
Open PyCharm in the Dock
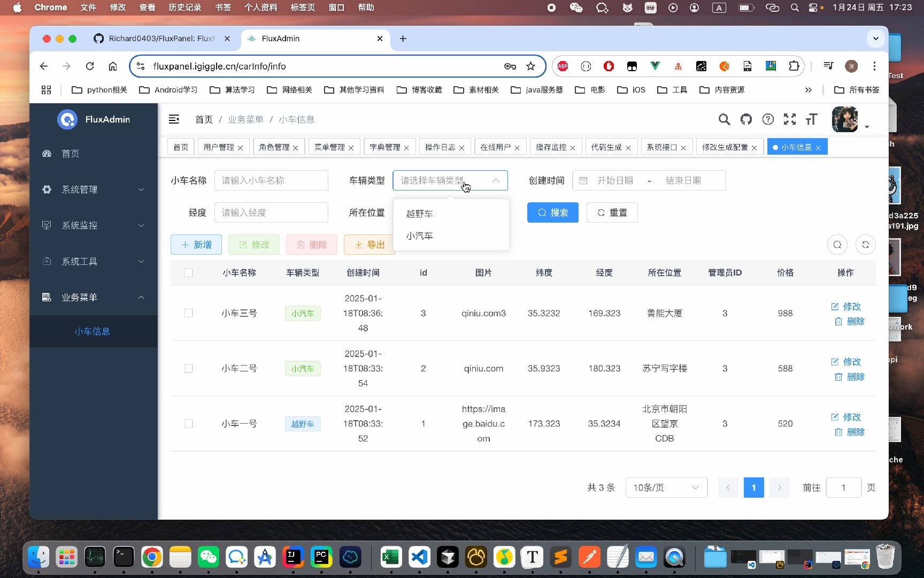click(321, 557)
